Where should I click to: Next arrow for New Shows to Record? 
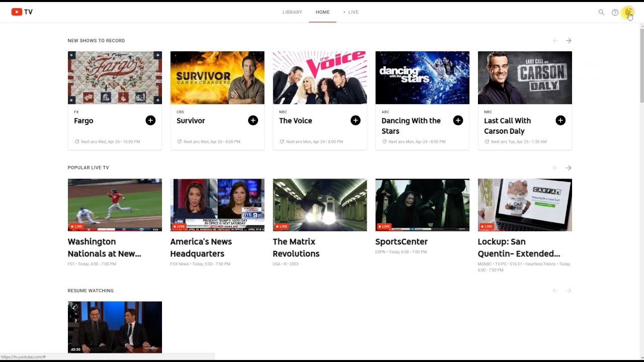point(569,40)
